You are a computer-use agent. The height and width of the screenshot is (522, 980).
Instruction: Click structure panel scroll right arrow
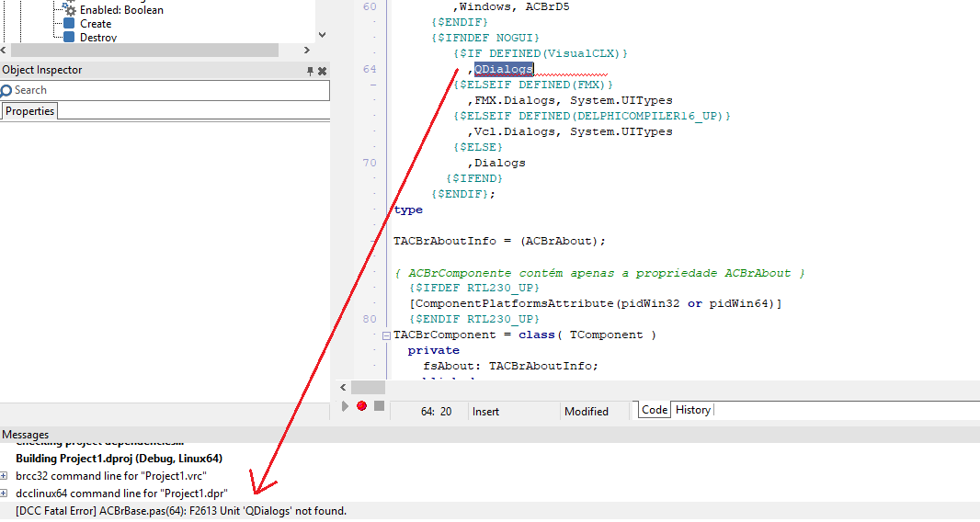coord(307,50)
